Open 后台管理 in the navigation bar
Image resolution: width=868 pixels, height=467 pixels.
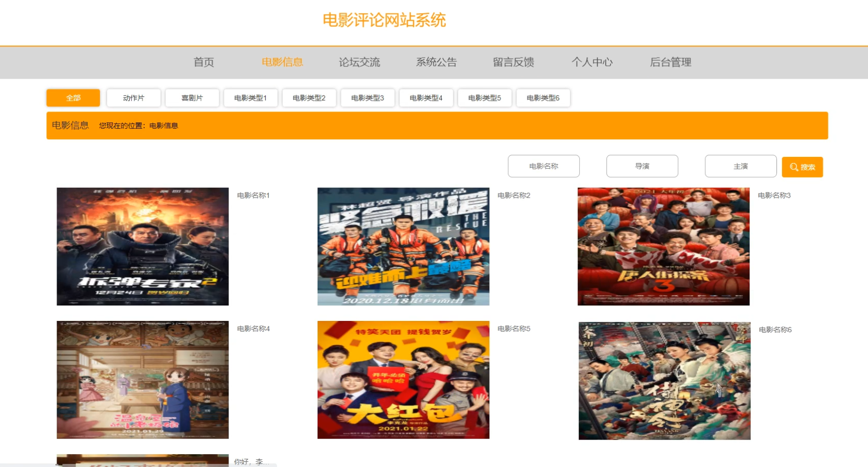[670, 62]
